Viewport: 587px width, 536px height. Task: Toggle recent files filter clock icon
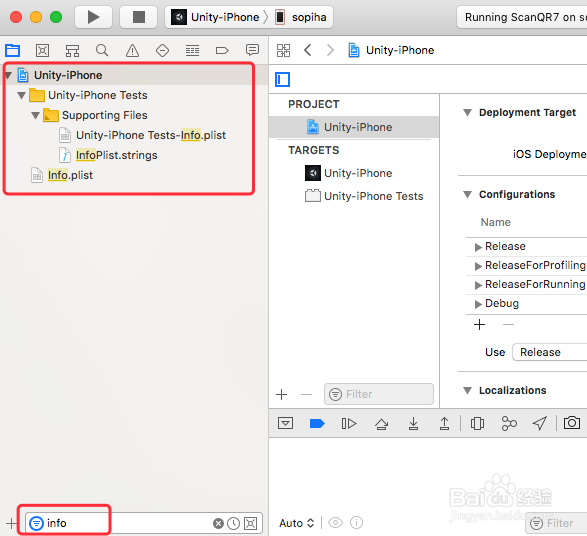click(x=234, y=523)
